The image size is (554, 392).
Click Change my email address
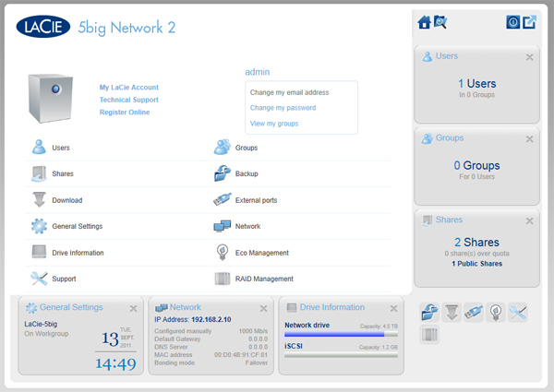point(289,92)
